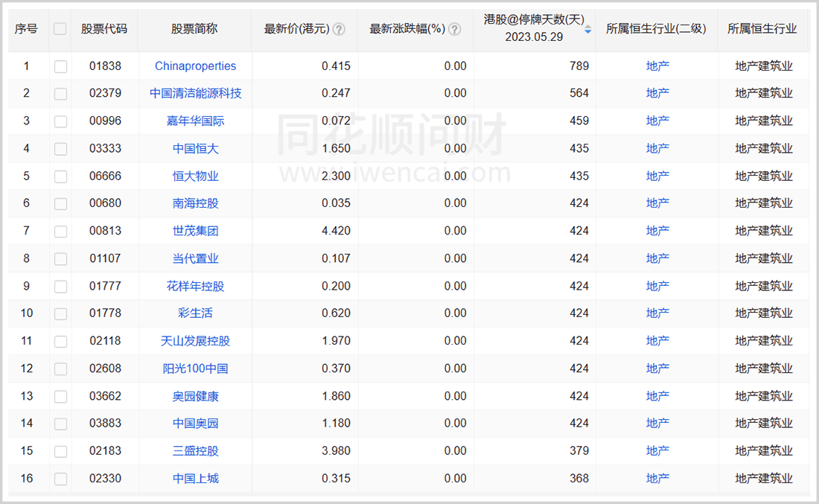Image resolution: width=819 pixels, height=504 pixels.
Task: Click the 股票代码 column header
Action: click(104, 29)
